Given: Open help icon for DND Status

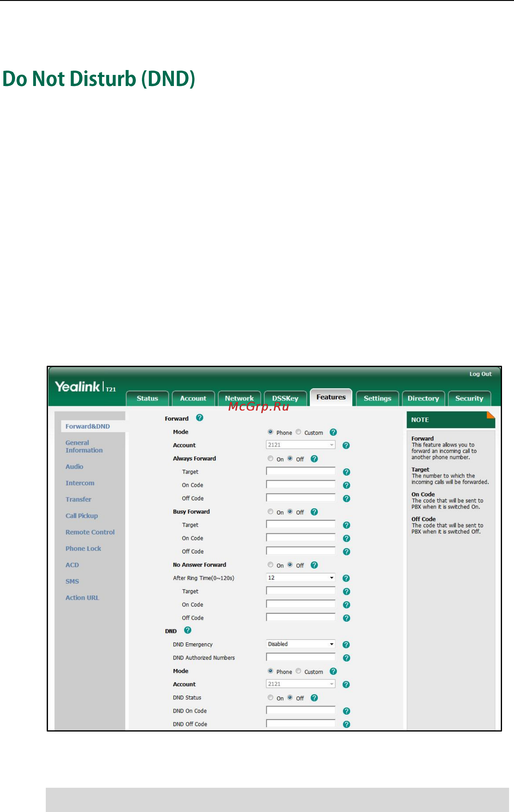Looking at the screenshot, I should (x=314, y=698).
